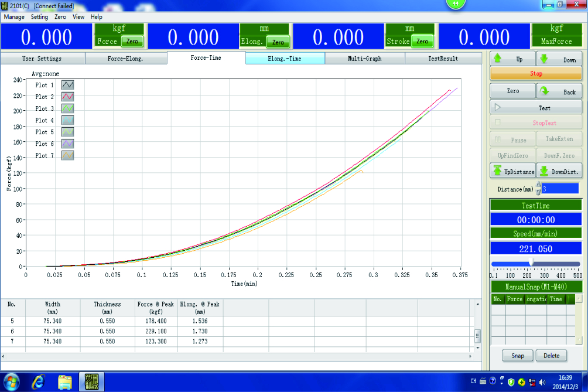
Task: Open the Manage menu
Action: [14, 17]
